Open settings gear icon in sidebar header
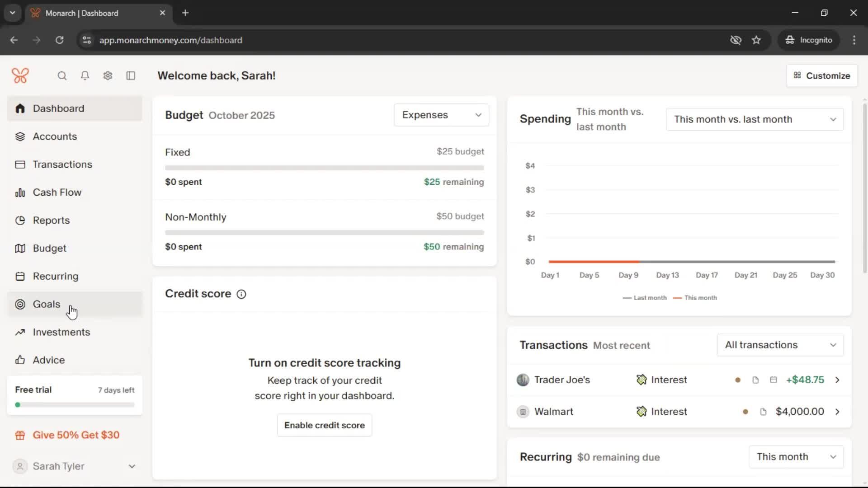Screen dimensions: 868x488 click(x=108, y=75)
